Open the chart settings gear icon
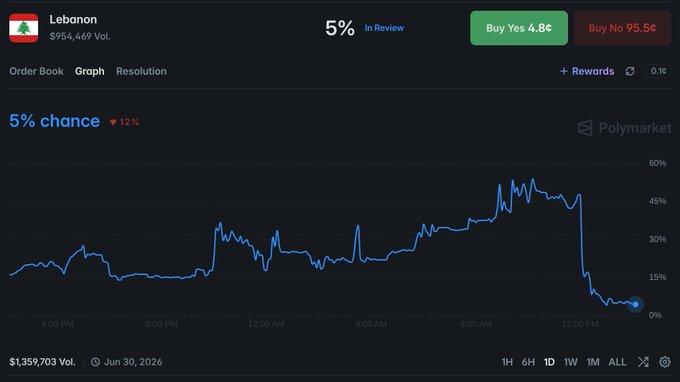 [x=665, y=362]
